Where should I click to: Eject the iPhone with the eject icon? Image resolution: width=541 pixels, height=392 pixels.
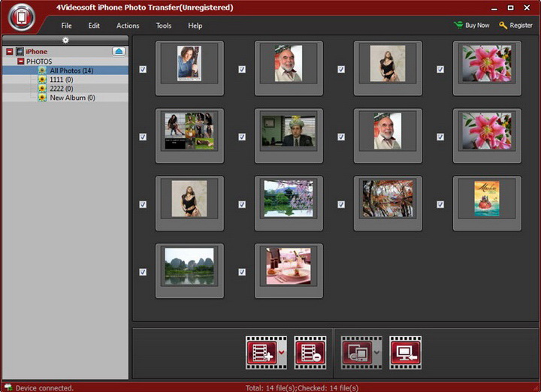click(119, 51)
